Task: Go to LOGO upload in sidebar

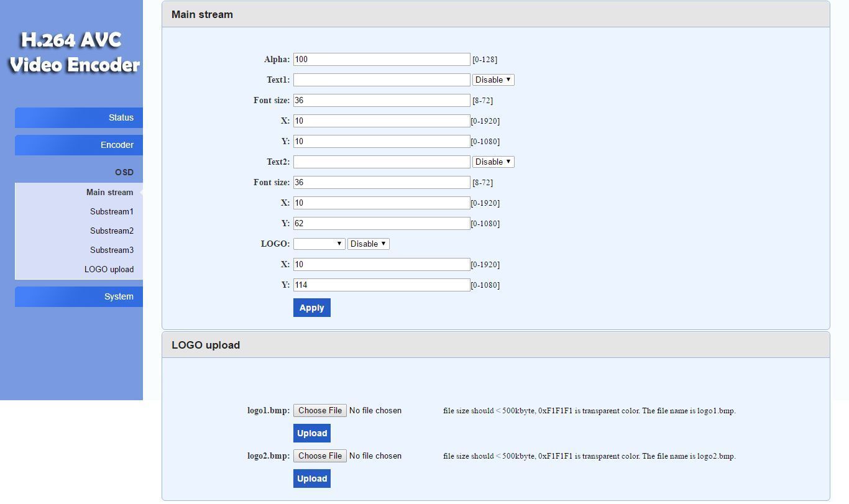Action: 109,269
